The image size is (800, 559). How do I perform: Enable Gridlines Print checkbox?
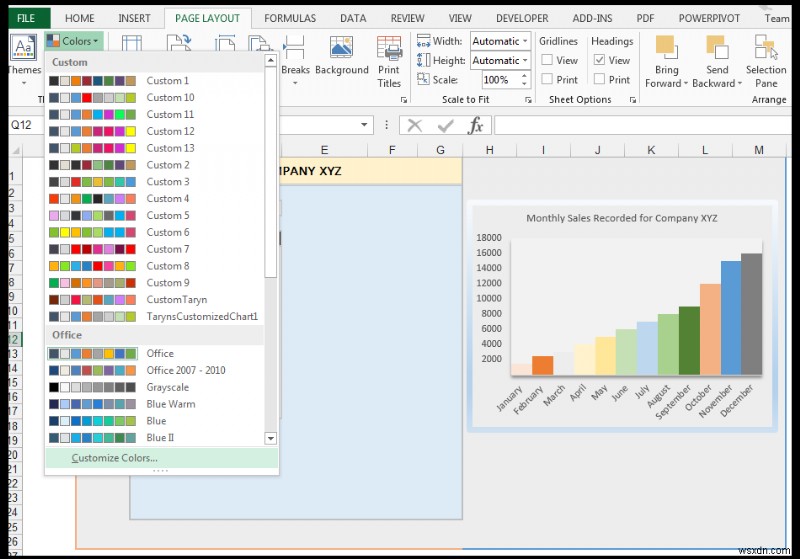click(x=547, y=79)
